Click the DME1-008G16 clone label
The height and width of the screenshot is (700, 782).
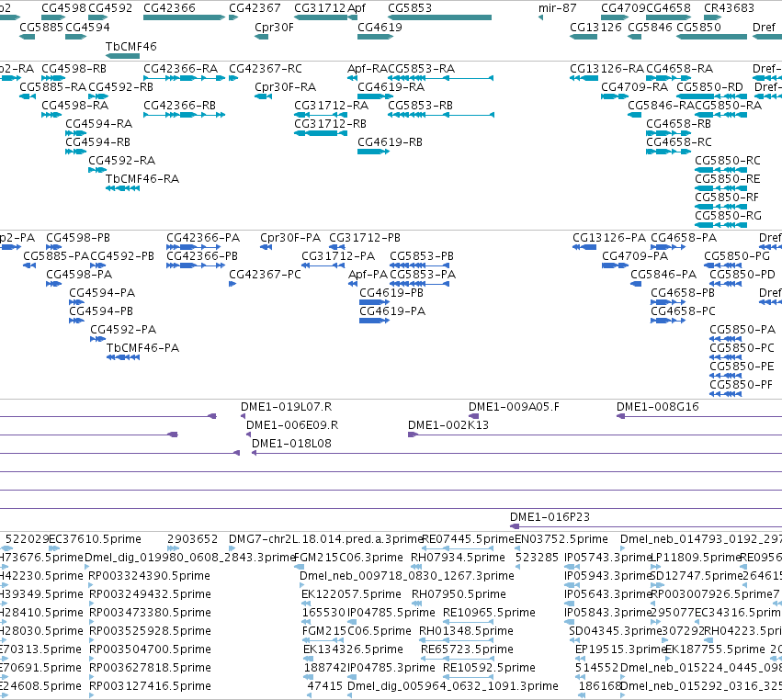click(x=658, y=407)
